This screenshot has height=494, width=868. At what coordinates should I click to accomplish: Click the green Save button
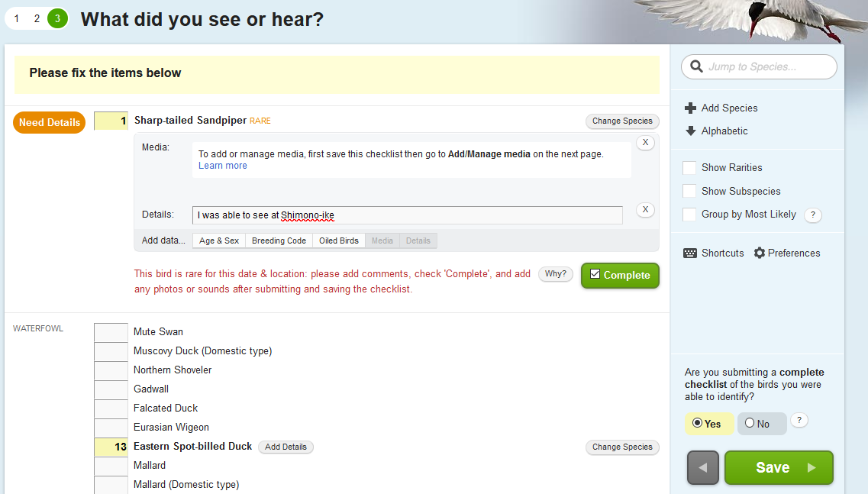pos(779,467)
